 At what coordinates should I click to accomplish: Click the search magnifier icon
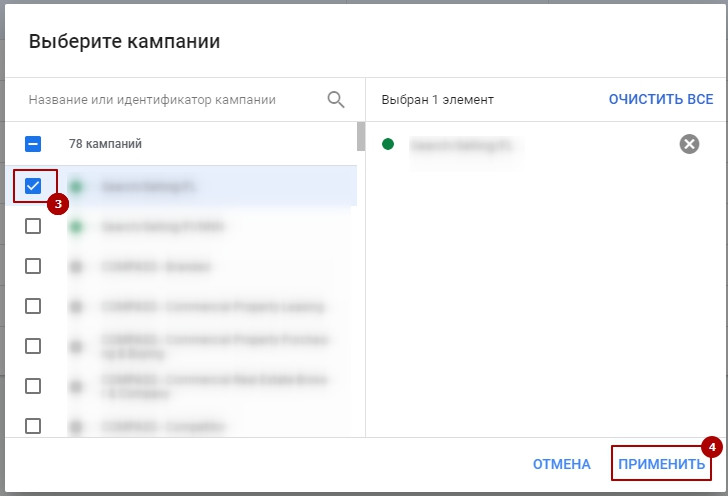click(336, 99)
